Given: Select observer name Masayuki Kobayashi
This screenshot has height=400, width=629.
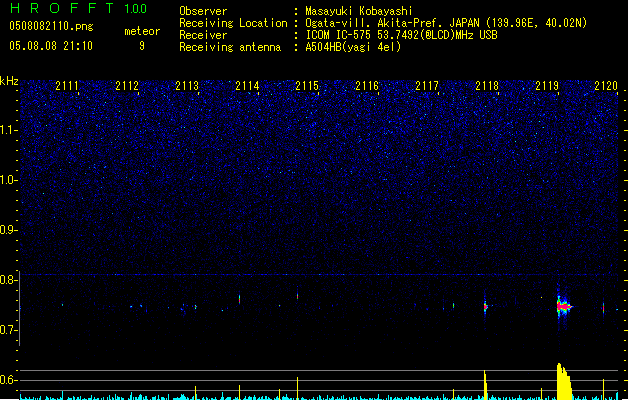Looking at the screenshot, I should point(359,11).
